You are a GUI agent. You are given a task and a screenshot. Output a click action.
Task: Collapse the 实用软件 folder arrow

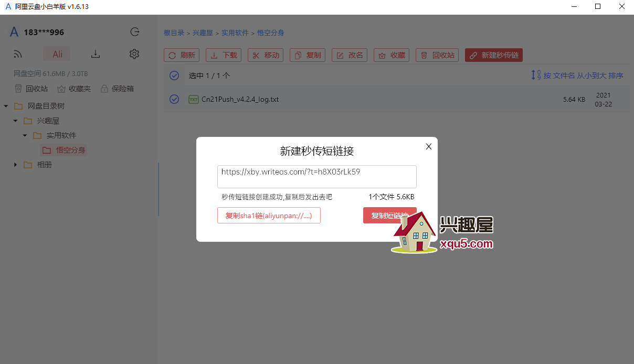point(25,135)
